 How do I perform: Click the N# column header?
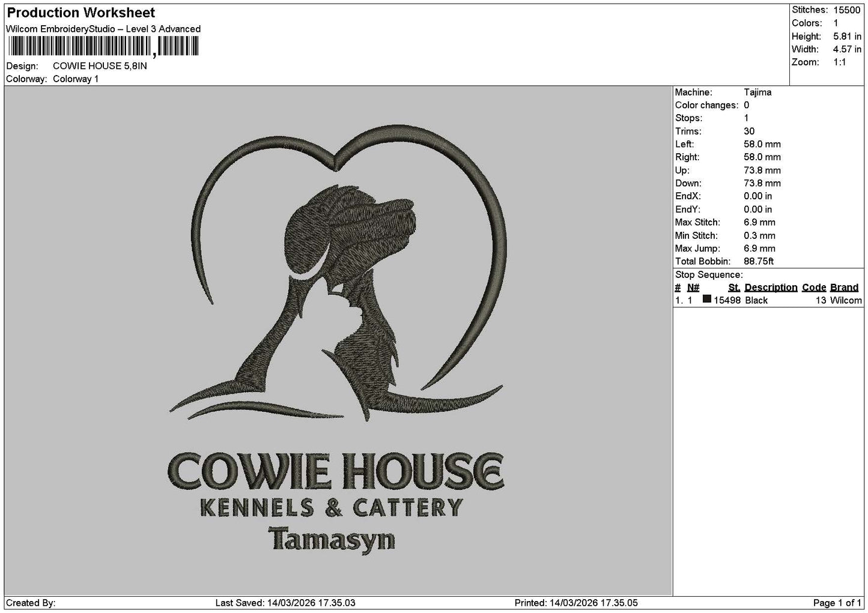click(x=693, y=288)
